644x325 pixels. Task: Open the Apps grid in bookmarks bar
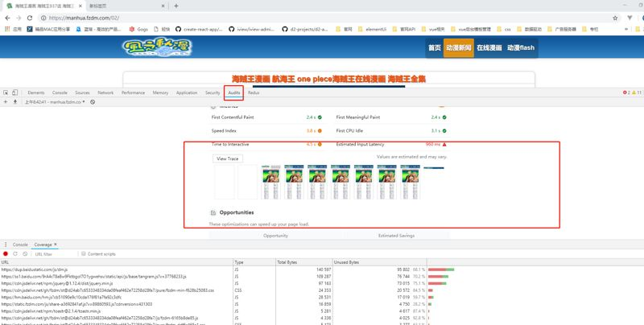point(14,29)
